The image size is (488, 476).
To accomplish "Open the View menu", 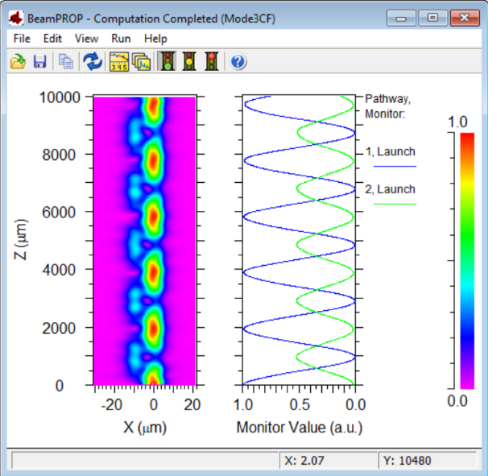I will [x=86, y=39].
